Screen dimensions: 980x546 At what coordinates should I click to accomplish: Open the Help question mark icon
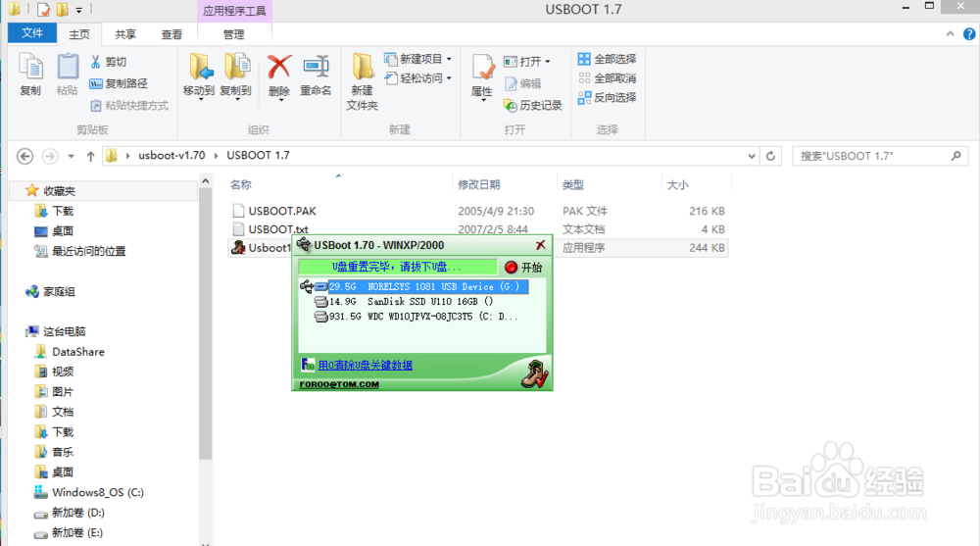(x=969, y=33)
